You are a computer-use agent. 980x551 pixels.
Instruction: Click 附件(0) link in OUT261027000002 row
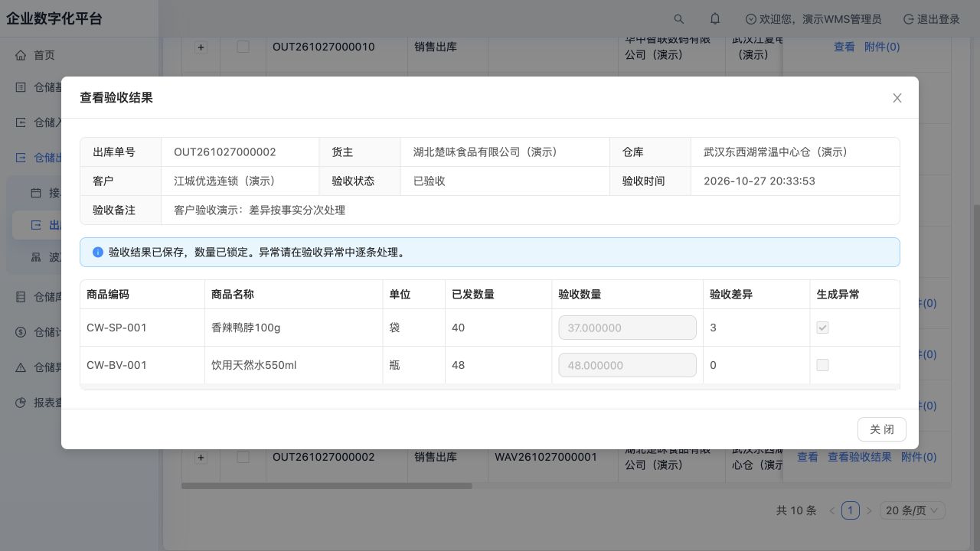pyautogui.click(x=919, y=457)
